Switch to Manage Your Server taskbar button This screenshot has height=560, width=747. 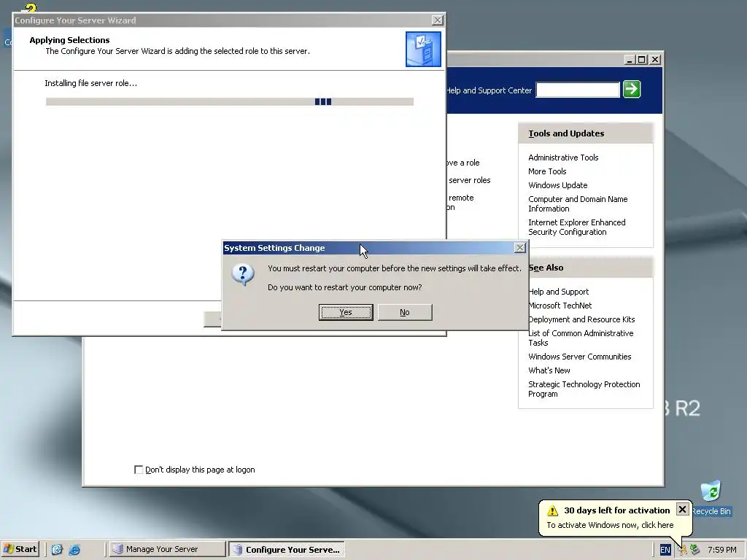click(x=167, y=550)
